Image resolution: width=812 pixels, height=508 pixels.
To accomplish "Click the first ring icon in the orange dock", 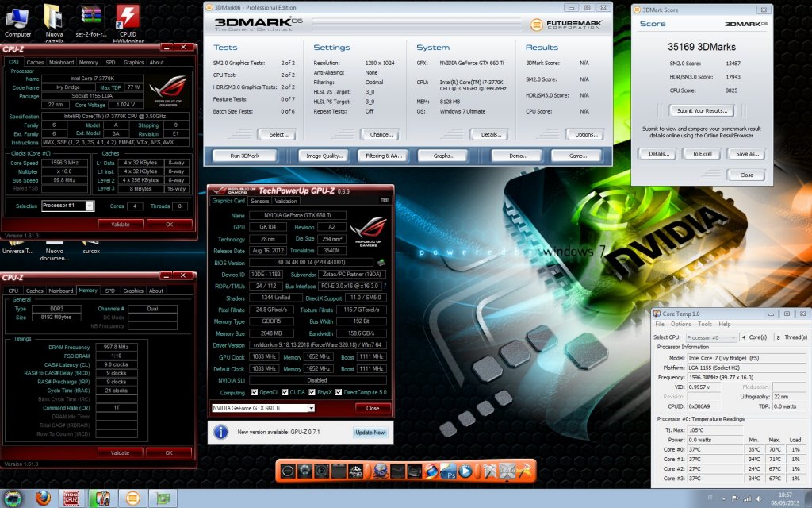I will coord(289,471).
